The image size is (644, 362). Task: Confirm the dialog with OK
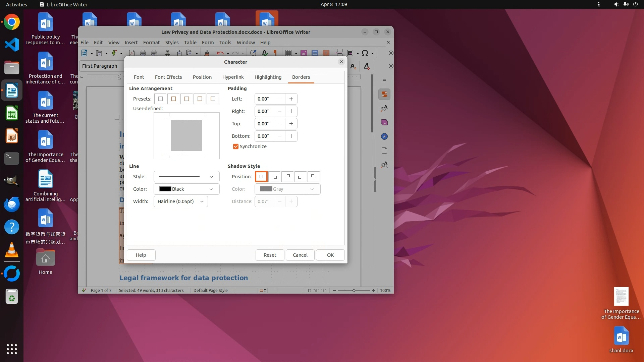(x=330, y=255)
